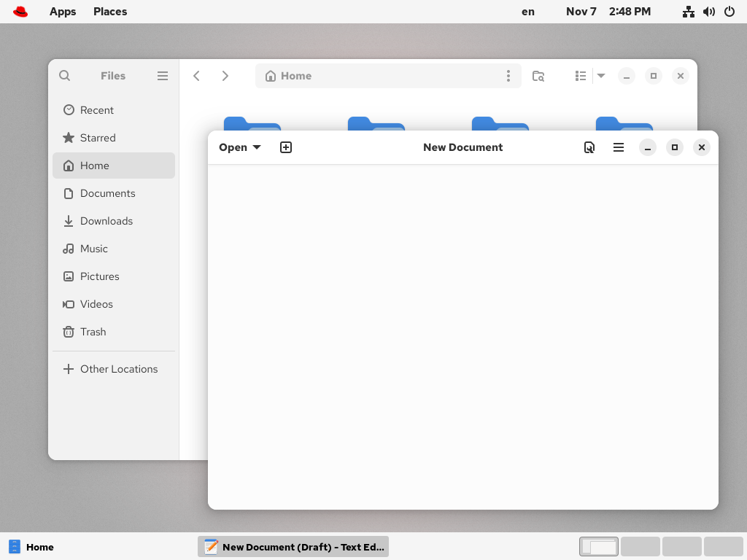Expand the view options dropdown arrow
This screenshot has height=560, width=747.
(601, 76)
